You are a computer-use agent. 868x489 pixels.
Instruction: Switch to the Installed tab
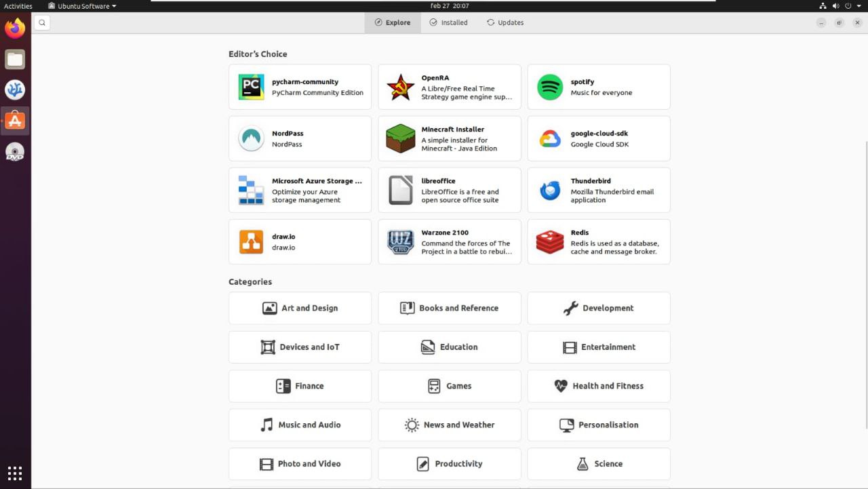pos(448,22)
